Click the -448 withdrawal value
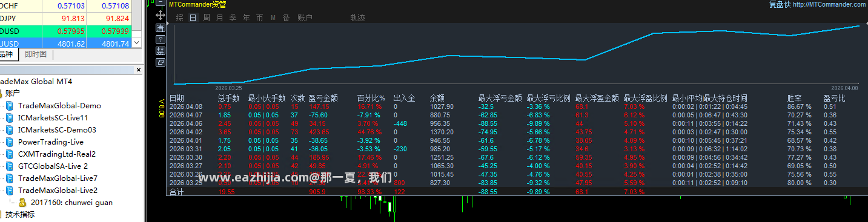The height and width of the screenshot is (222, 868). (x=400, y=123)
